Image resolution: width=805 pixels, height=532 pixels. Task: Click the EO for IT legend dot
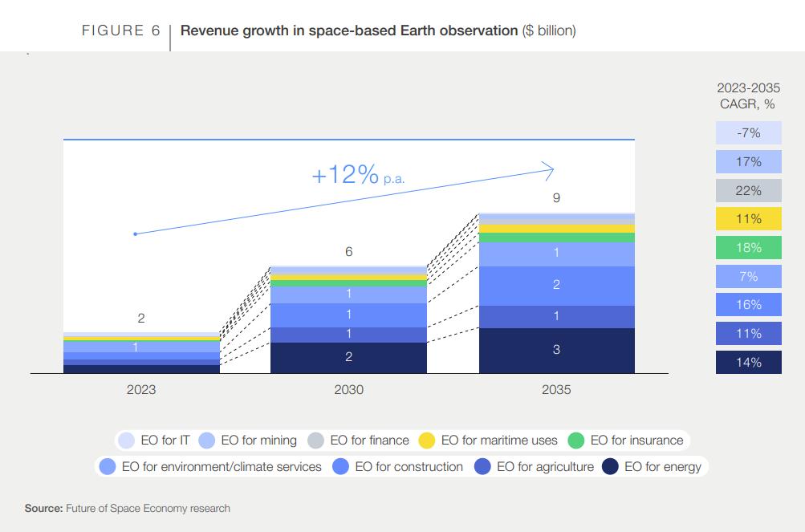click(126, 441)
